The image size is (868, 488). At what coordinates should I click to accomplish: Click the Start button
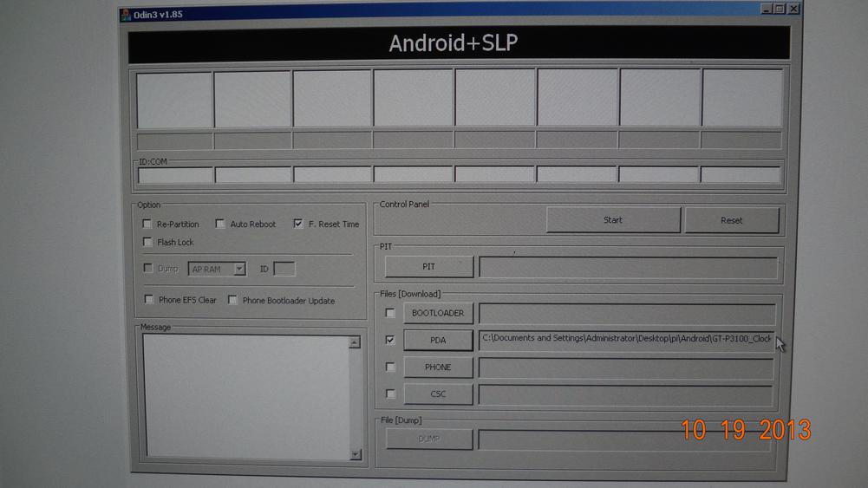pyautogui.click(x=613, y=219)
